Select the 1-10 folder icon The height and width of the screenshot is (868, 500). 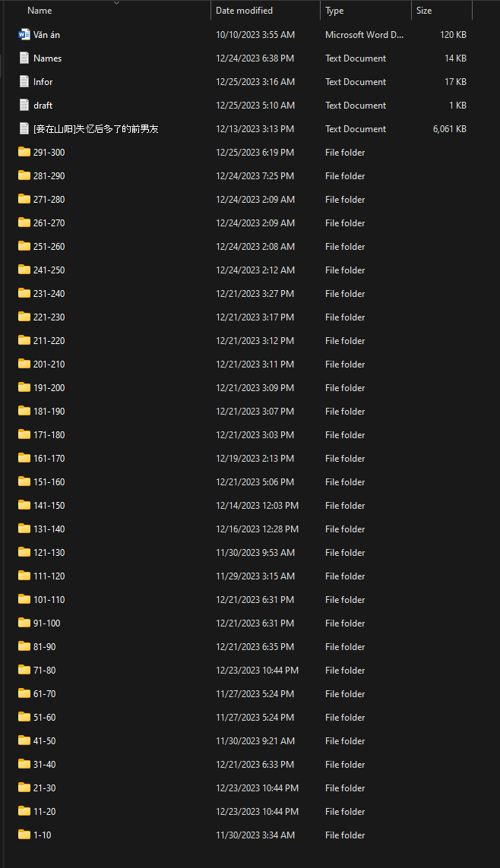point(24,835)
